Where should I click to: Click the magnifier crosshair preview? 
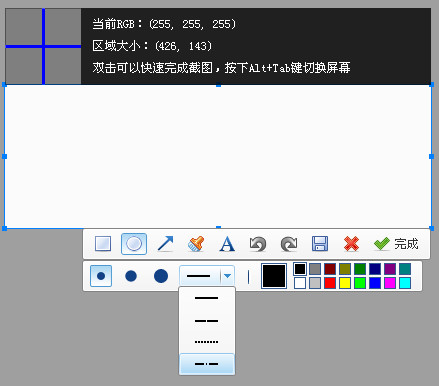43,46
